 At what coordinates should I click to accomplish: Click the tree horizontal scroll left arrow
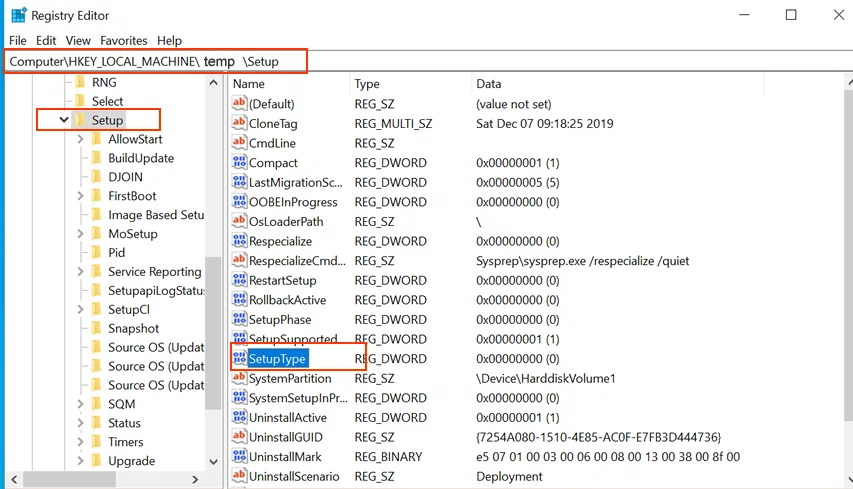click(14, 480)
